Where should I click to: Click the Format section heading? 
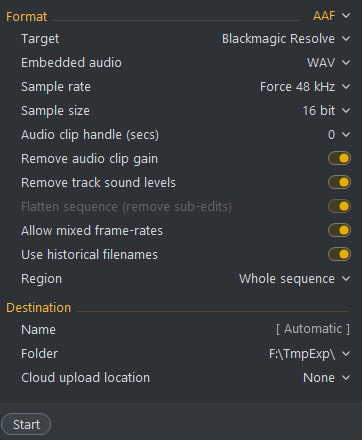point(27,17)
